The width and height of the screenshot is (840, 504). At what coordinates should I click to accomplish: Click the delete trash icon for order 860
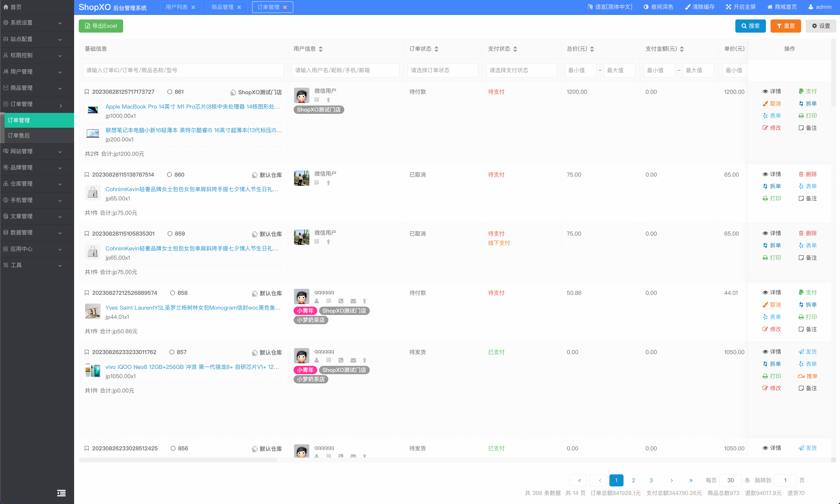pyautogui.click(x=801, y=174)
